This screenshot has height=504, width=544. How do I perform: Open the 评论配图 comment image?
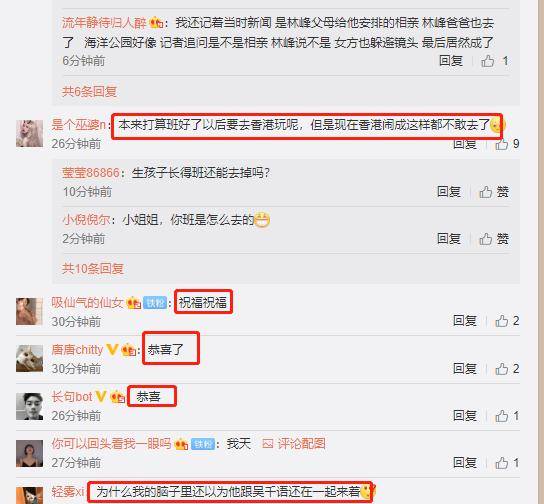(294, 444)
